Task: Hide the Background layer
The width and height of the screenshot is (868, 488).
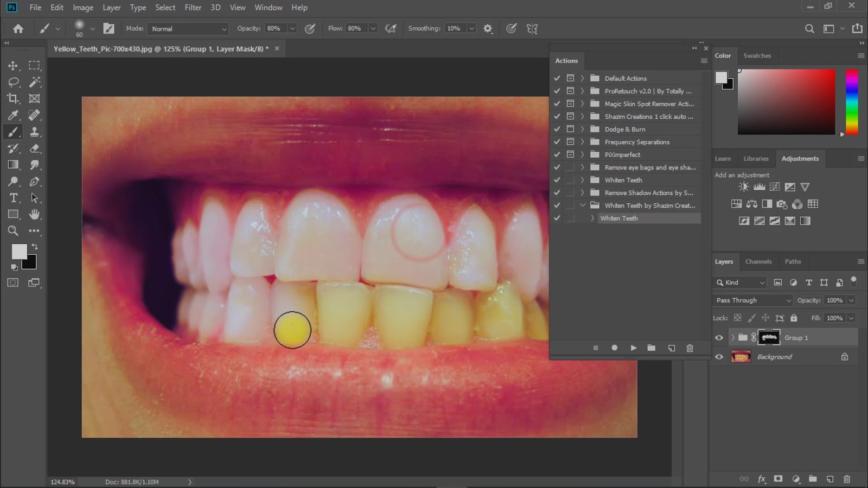Action: tap(719, 357)
